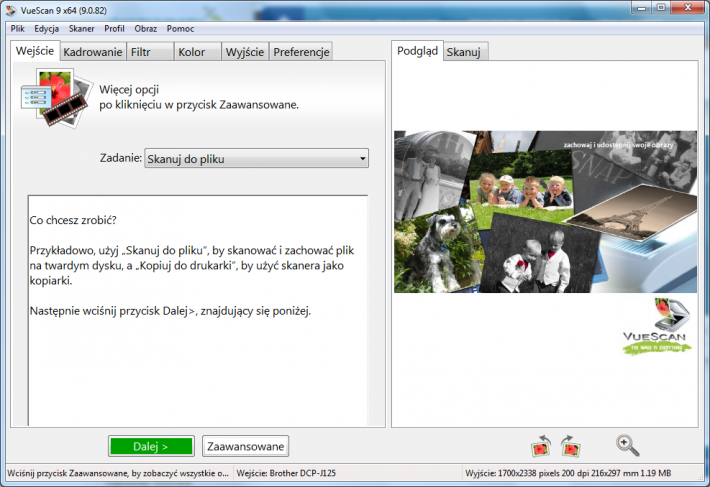Switch to the Filtr tab

point(150,52)
